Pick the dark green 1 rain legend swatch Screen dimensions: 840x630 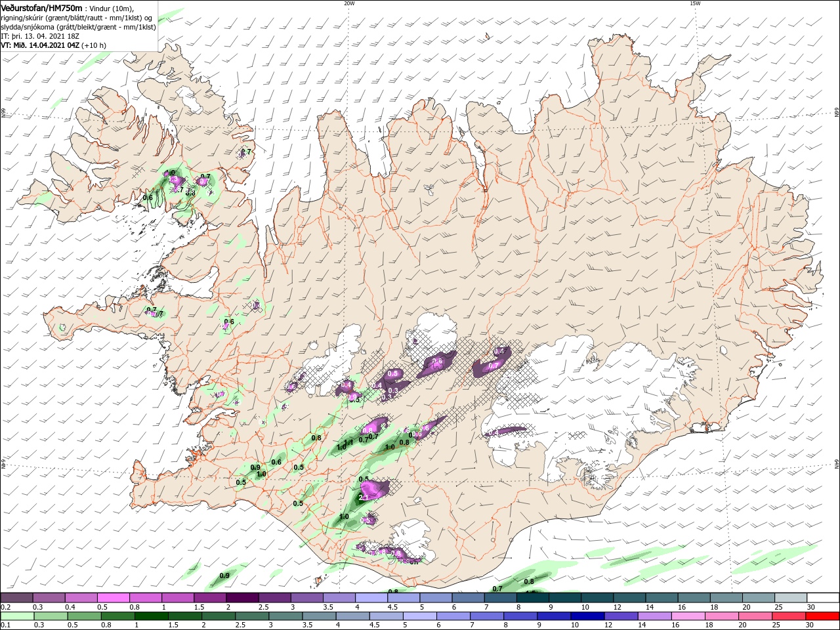point(152,616)
